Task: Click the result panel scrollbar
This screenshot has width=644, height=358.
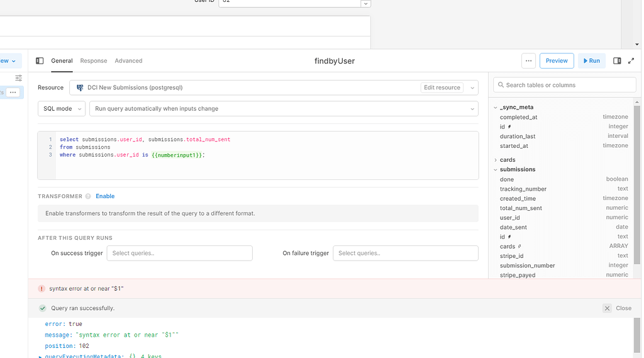Action: tap(637, 335)
